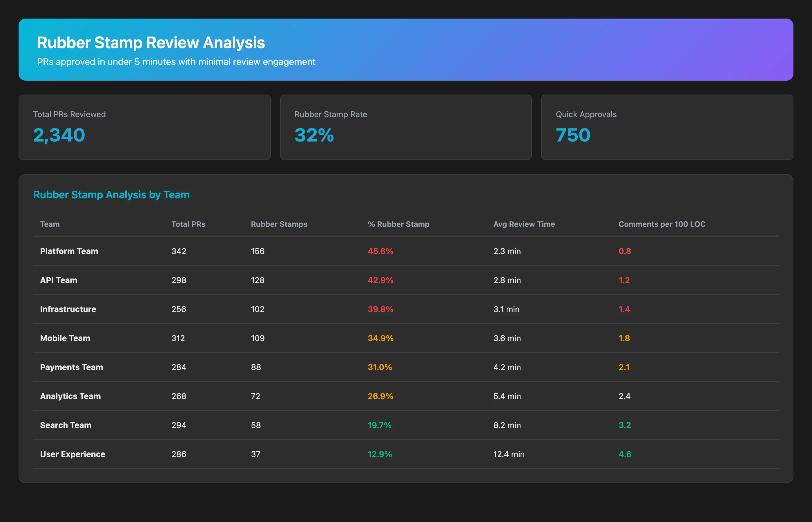Image resolution: width=812 pixels, height=522 pixels.
Task: Click the 19.7% rubber stamp value
Action: 379,425
